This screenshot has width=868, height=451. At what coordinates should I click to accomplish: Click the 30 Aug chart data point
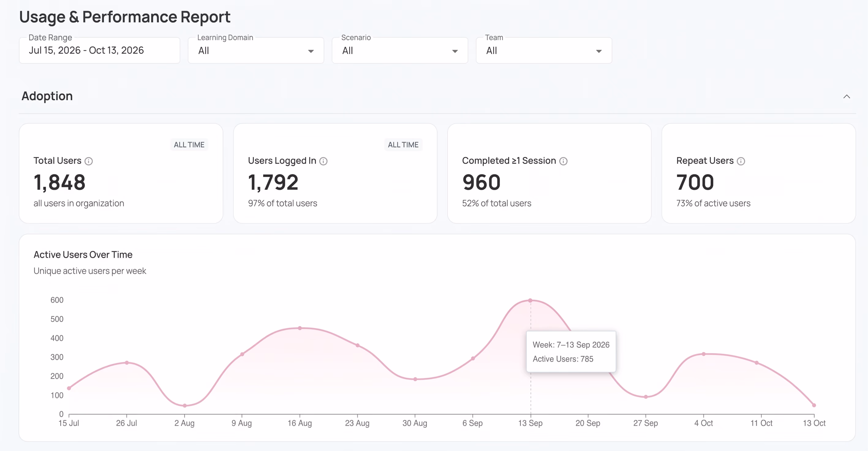415,379
